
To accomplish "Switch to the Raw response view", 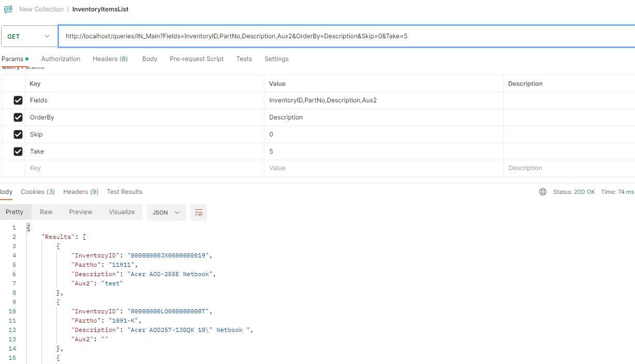I will (46, 212).
